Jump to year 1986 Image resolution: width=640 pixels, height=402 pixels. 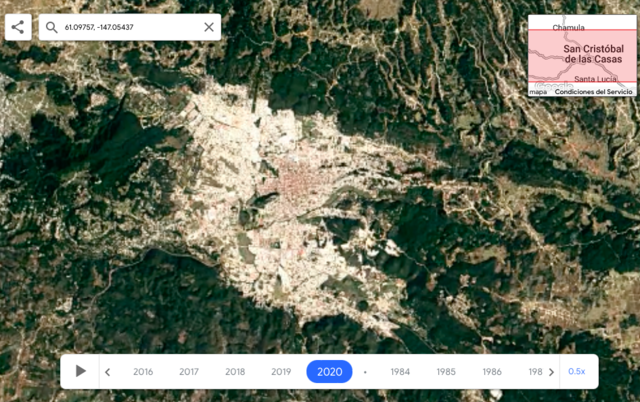(492, 372)
